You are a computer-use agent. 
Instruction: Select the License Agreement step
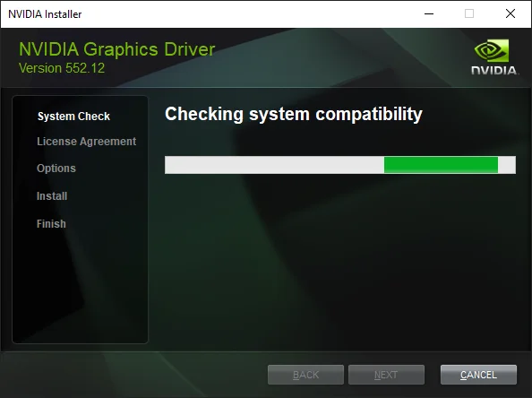(x=86, y=142)
